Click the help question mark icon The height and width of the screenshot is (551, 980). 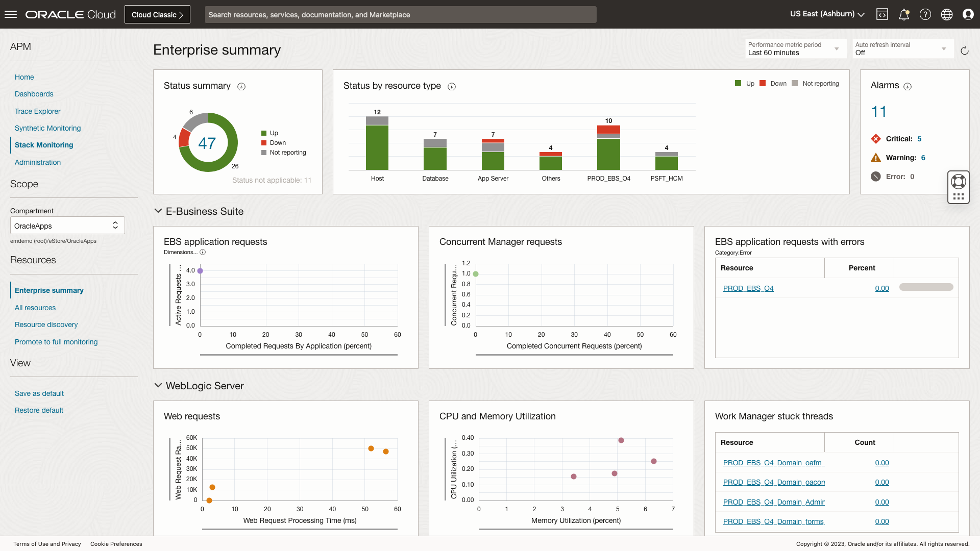[925, 14]
